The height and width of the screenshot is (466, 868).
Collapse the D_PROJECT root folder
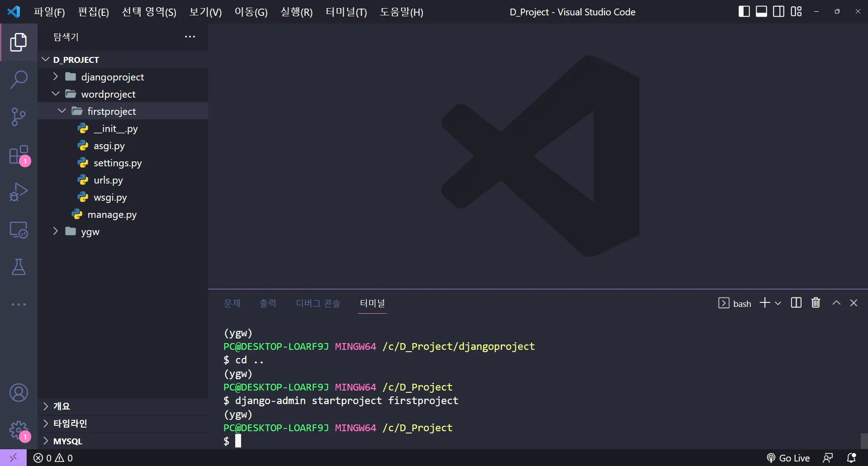[x=123, y=60]
